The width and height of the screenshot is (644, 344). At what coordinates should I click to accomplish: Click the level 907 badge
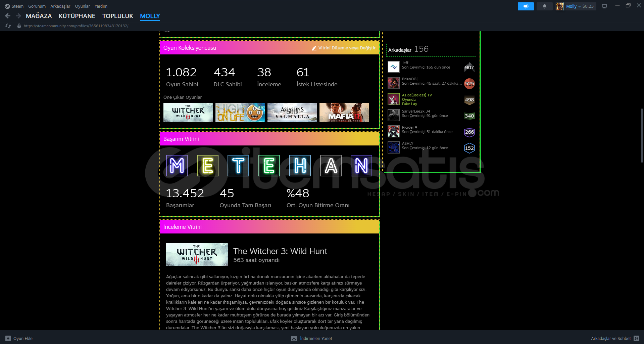coord(469,67)
